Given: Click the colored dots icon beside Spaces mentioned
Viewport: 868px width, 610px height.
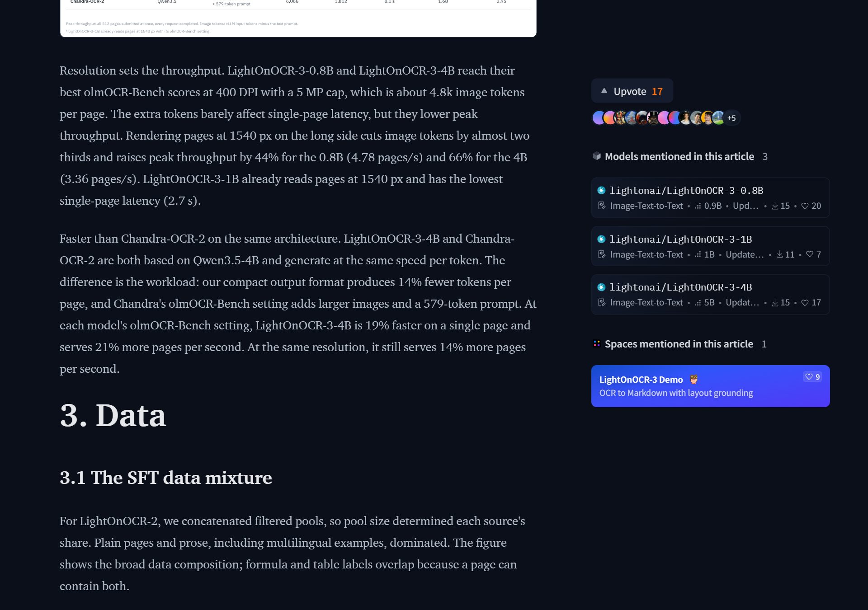Looking at the screenshot, I should pyautogui.click(x=597, y=344).
